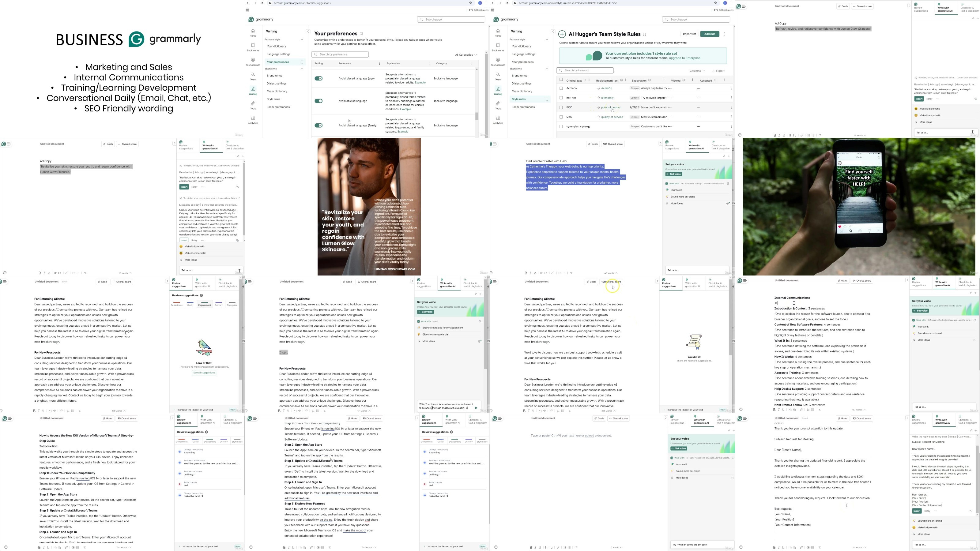This screenshot has width=980, height=551.
Task: Click Bold in the 11 words Ad Copy editor
Action: [x=774, y=135]
